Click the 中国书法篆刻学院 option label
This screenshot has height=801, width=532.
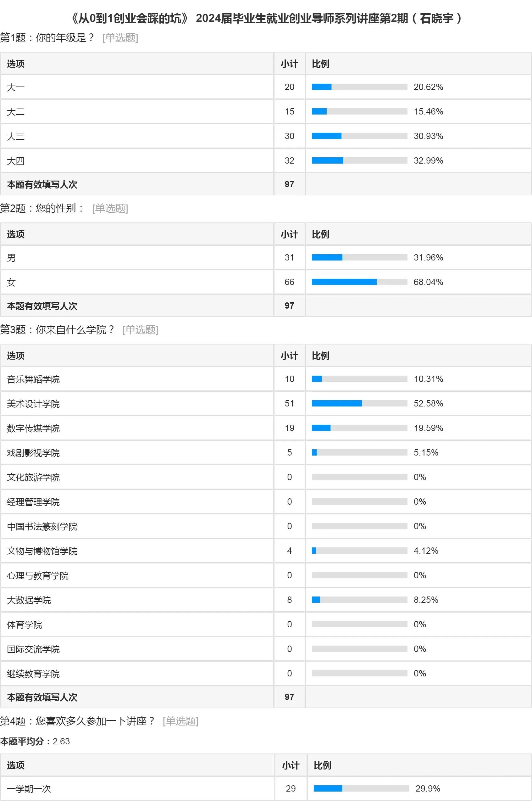pyautogui.click(x=42, y=526)
